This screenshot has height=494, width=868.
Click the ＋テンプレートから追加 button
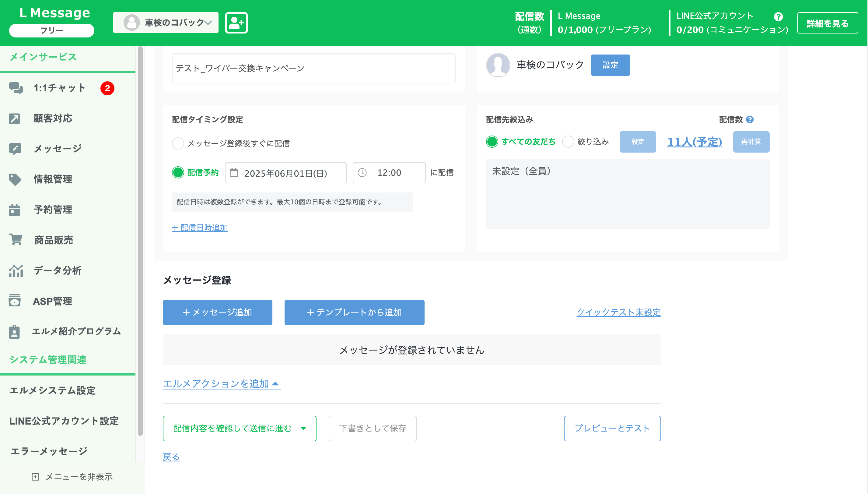click(354, 312)
